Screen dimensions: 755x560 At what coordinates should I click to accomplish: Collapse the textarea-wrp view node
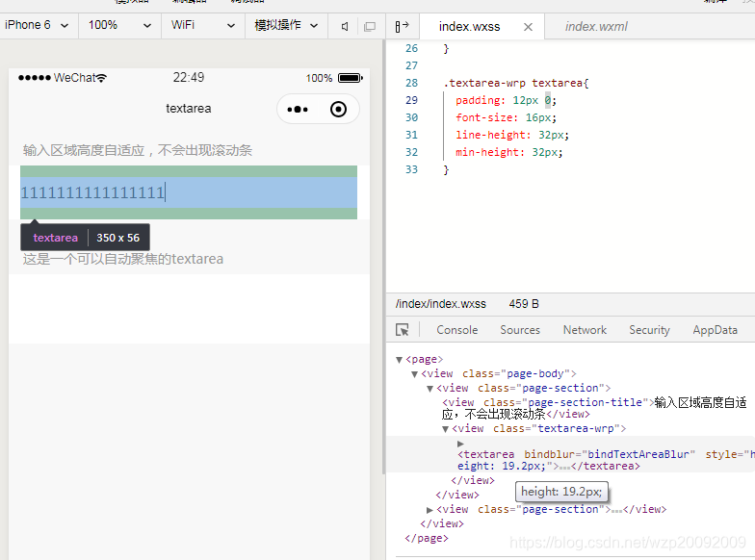point(445,429)
